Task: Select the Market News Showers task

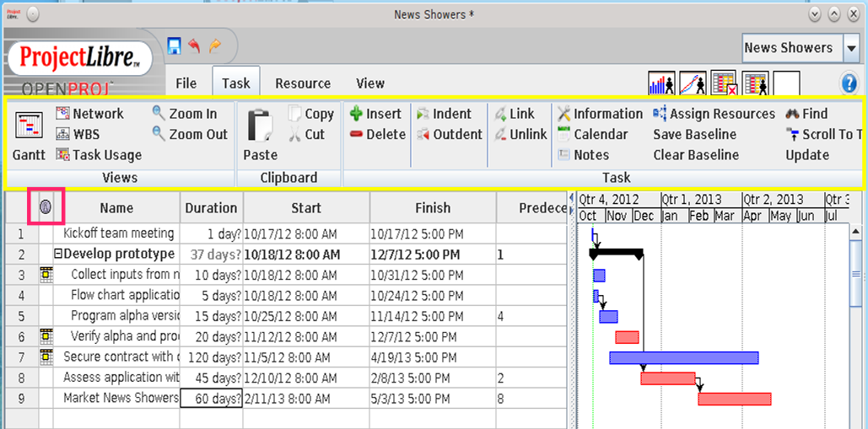Action: click(116, 398)
